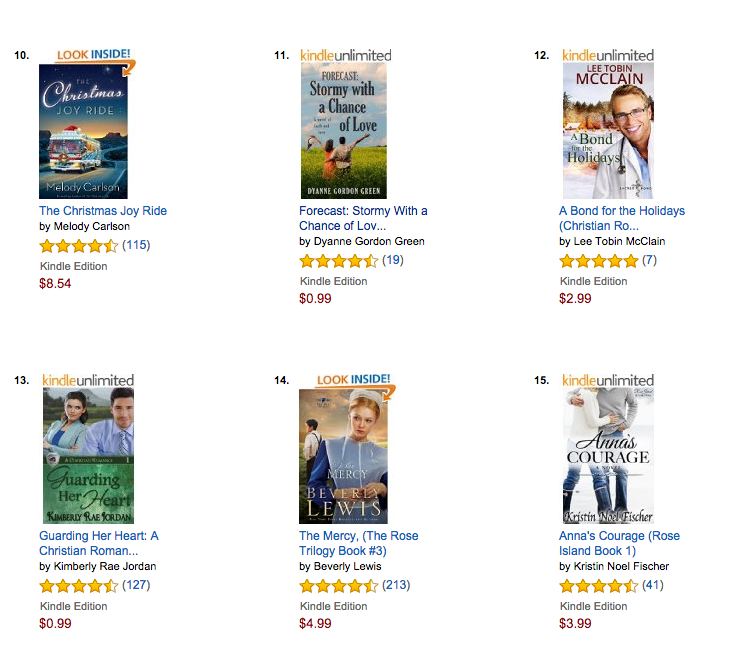Click kindleunlimited logo above Anna's Courage
Viewport: 743px width, 648px height.
pos(608,380)
